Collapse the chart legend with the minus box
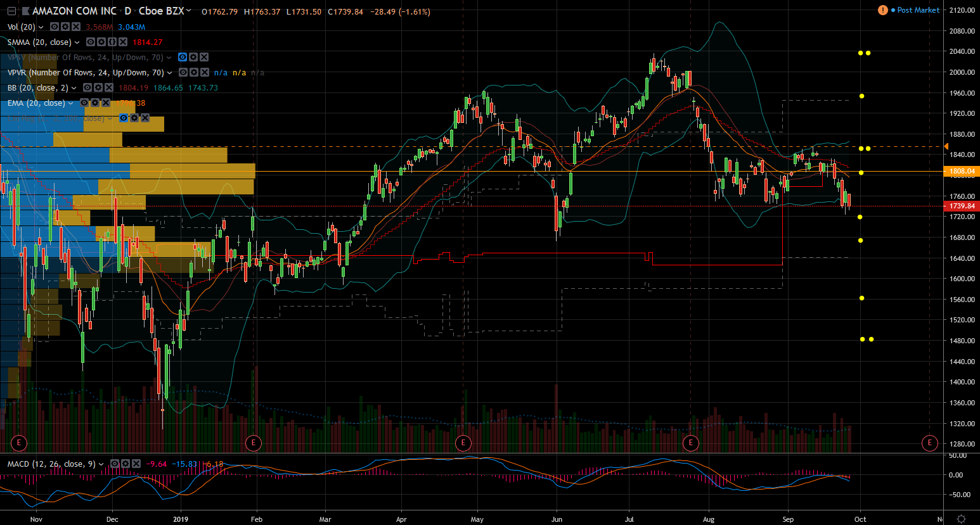The height and width of the screenshot is (525, 980). (x=11, y=11)
